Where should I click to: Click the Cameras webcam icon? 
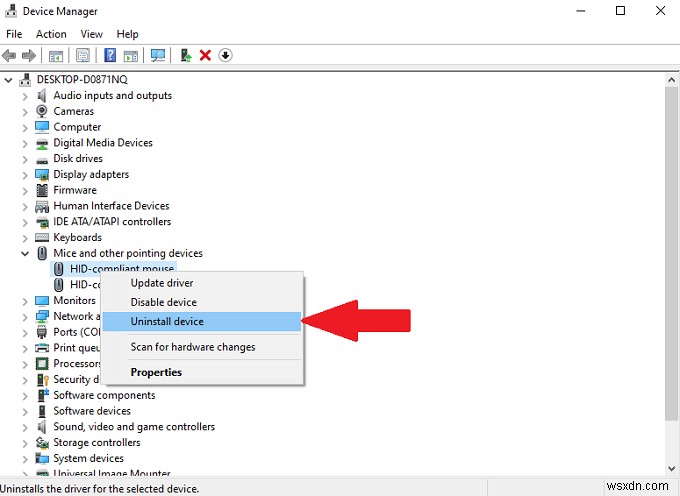point(42,111)
